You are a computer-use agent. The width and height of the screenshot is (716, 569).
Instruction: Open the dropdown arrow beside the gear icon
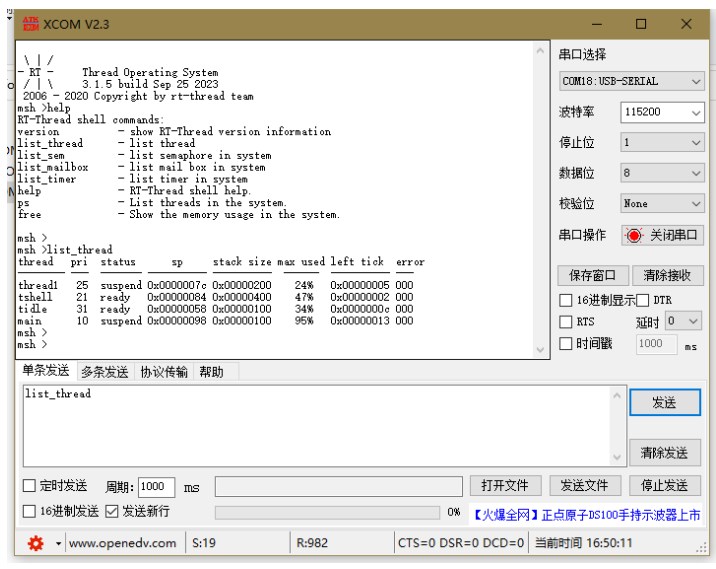click(x=58, y=543)
